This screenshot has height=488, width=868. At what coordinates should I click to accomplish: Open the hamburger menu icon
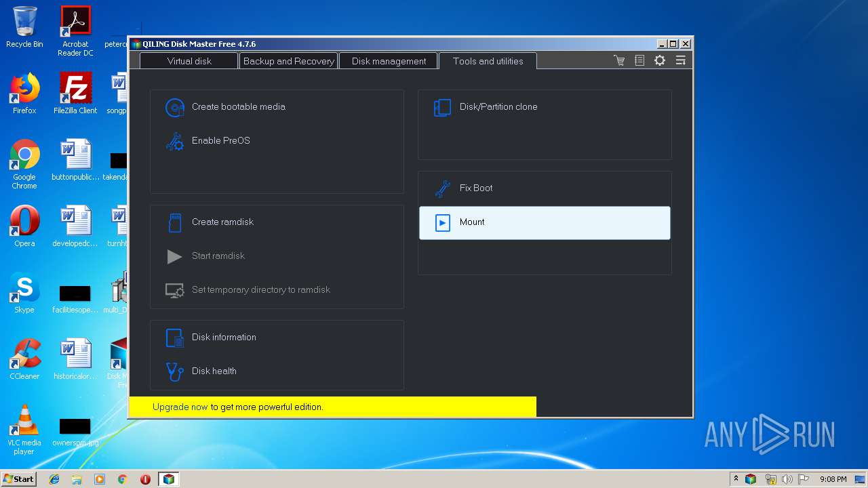(x=680, y=61)
